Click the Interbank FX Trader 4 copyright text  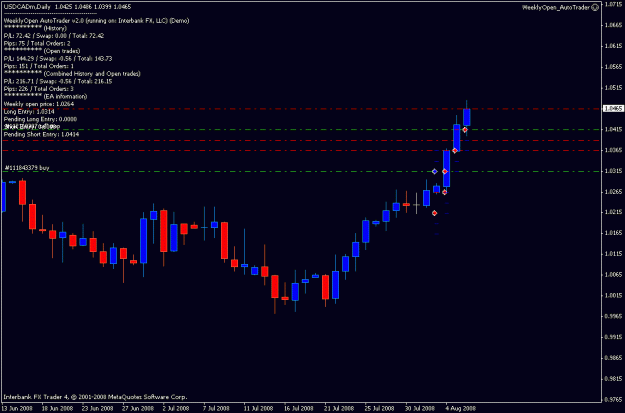pos(95,397)
